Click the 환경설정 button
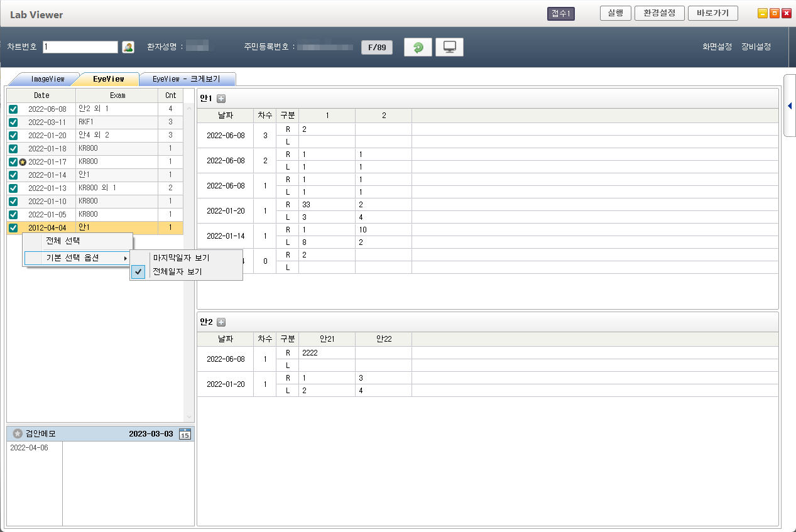This screenshot has width=796, height=532. [659, 13]
